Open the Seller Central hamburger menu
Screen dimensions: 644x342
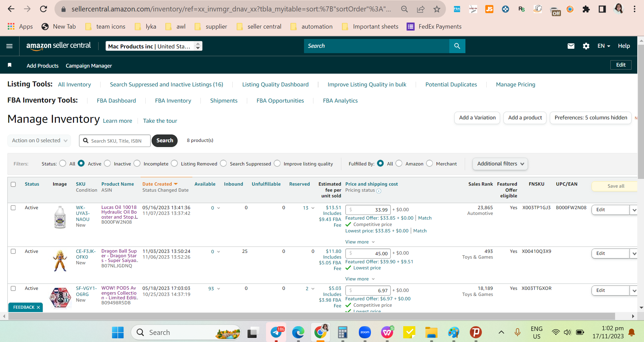tap(9, 46)
